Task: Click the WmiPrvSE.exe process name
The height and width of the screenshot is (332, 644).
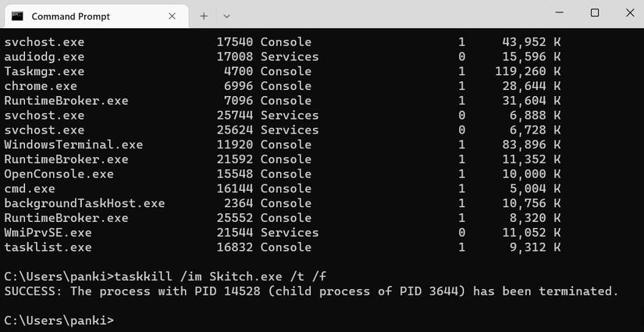Action: pos(48,233)
